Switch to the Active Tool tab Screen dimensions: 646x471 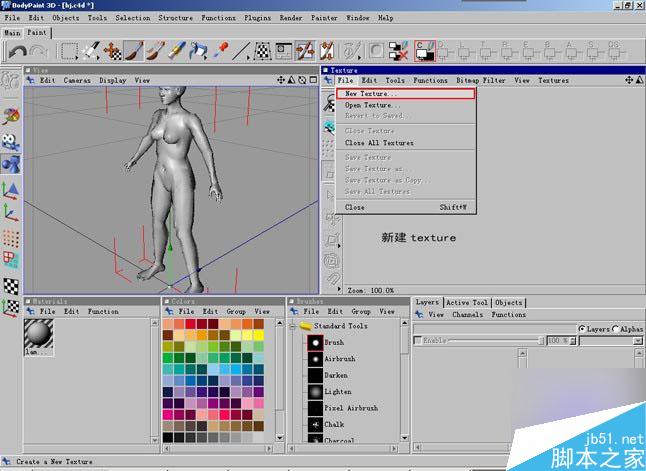point(467,302)
